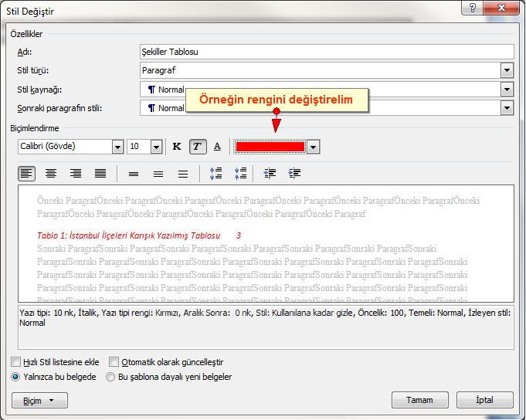
Task: Open font color dropdown arrow
Action: pos(314,147)
